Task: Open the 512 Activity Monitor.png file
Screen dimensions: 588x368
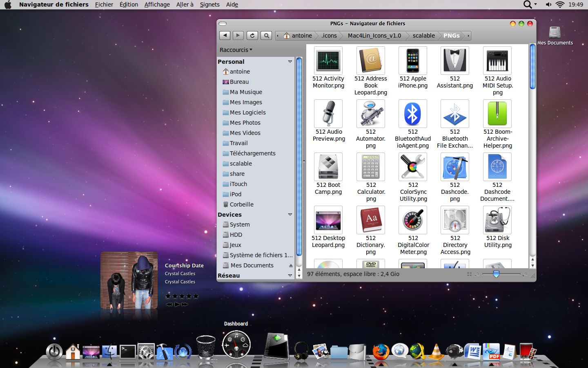Action: [x=328, y=61]
